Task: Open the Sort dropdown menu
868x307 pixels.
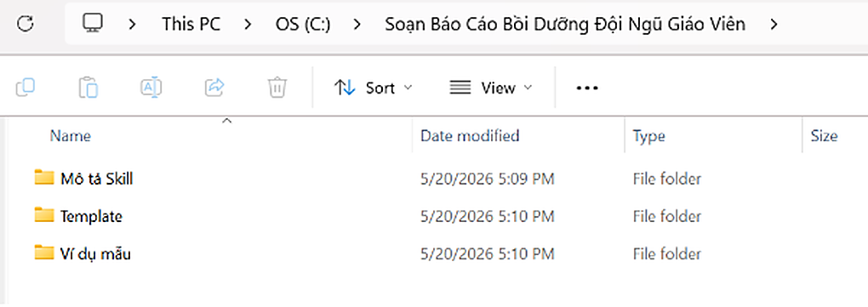Action: click(x=374, y=88)
